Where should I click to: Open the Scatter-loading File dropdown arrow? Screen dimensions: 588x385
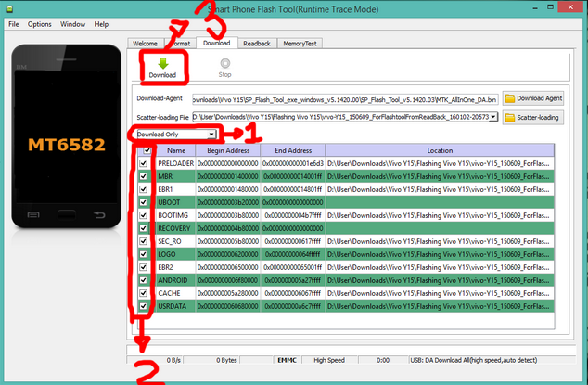tap(493, 117)
